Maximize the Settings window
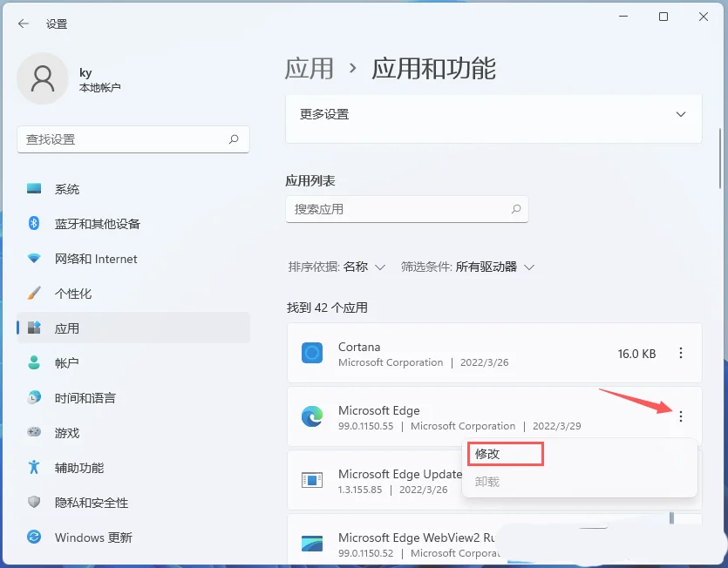Image resolution: width=728 pixels, height=568 pixels. point(663,17)
